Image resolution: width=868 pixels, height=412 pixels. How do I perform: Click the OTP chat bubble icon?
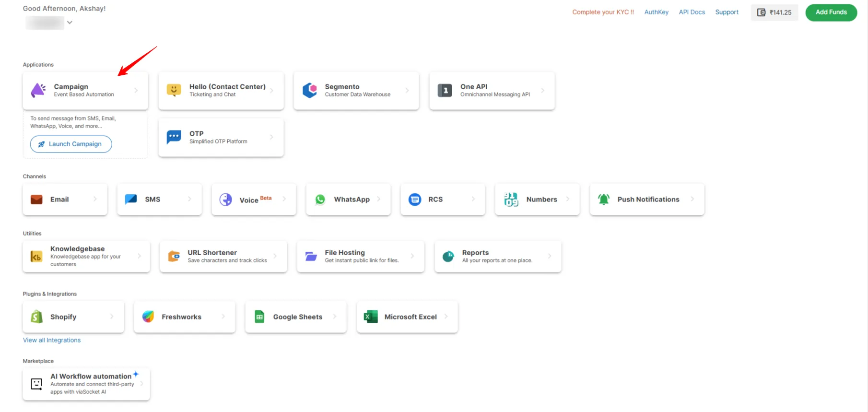point(174,137)
